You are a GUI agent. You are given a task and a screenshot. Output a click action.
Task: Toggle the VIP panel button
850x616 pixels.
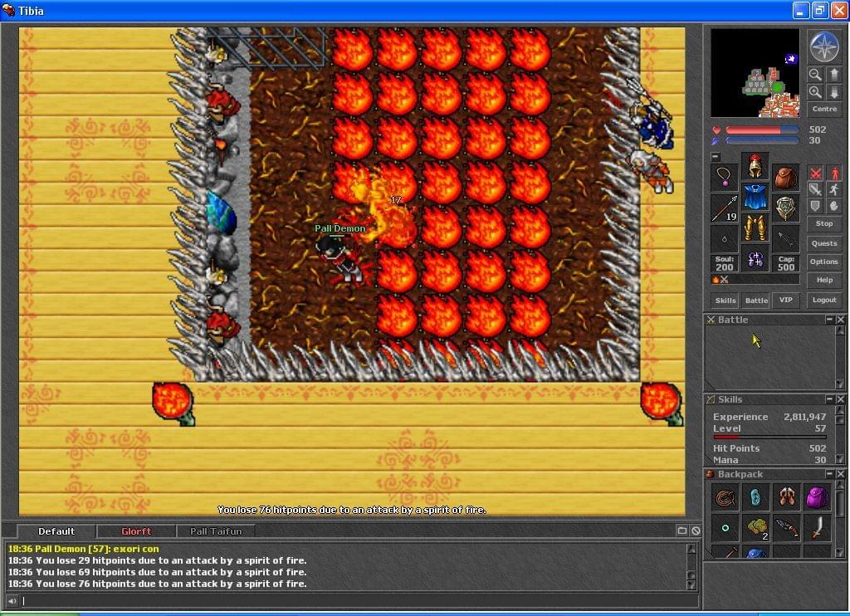[x=786, y=300]
